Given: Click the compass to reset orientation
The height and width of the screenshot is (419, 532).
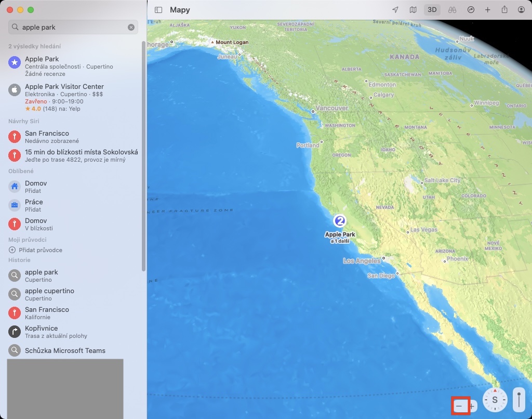Looking at the screenshot, I should click(495, 400).
